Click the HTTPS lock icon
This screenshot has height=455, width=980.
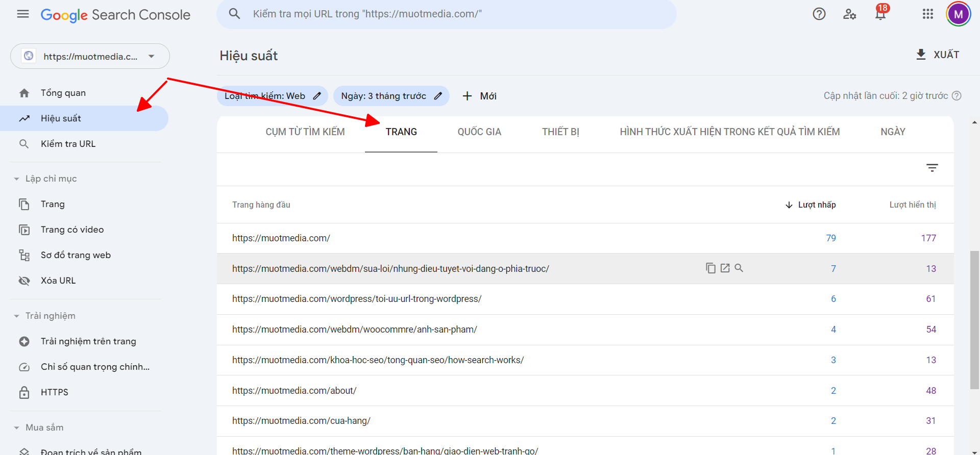(24, 392)
